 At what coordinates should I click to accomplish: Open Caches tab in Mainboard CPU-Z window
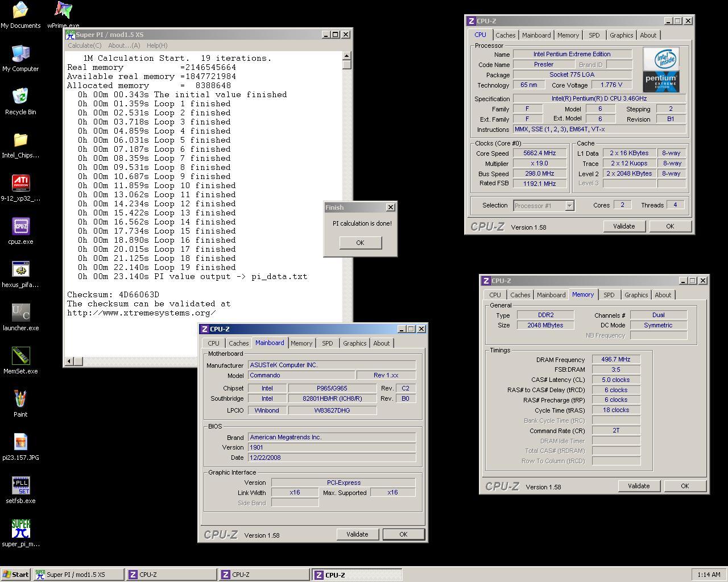[238, 343]
